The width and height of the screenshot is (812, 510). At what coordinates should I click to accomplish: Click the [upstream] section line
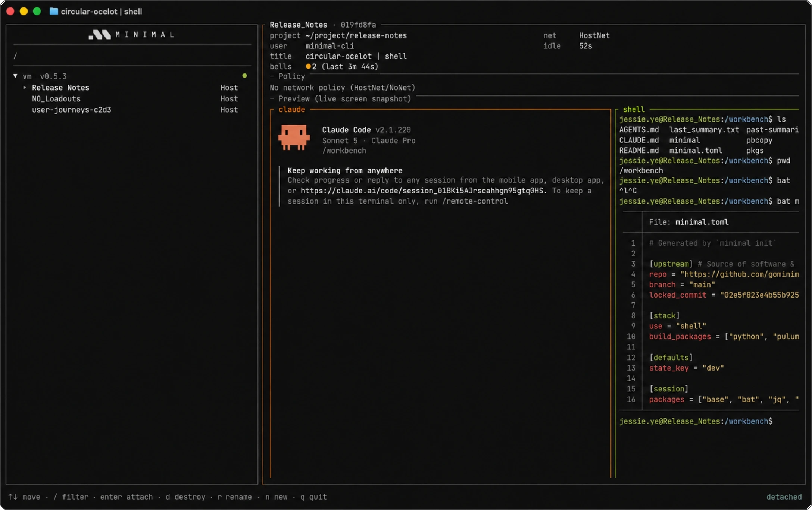[722, 264]
